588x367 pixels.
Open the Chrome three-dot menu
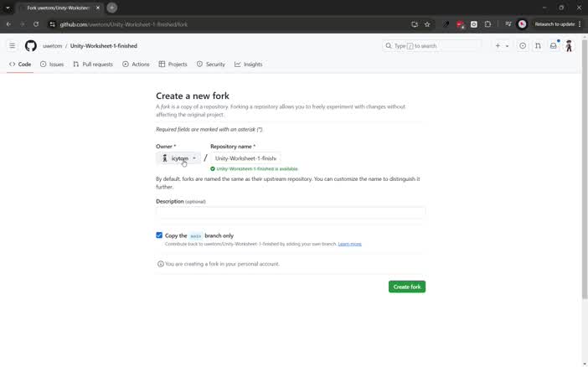tap(580, 24)
